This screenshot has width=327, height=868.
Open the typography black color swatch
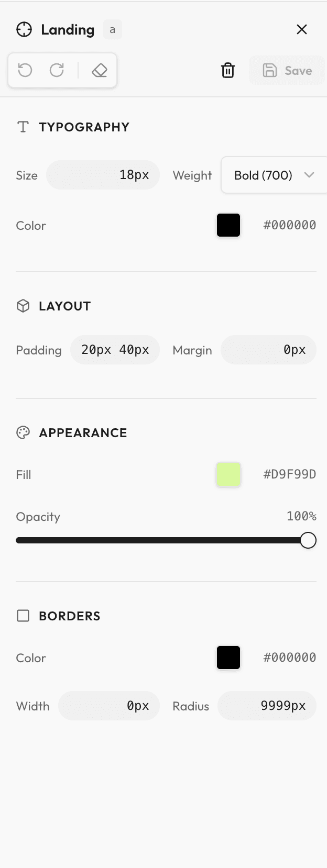click(x=228, y=225)
